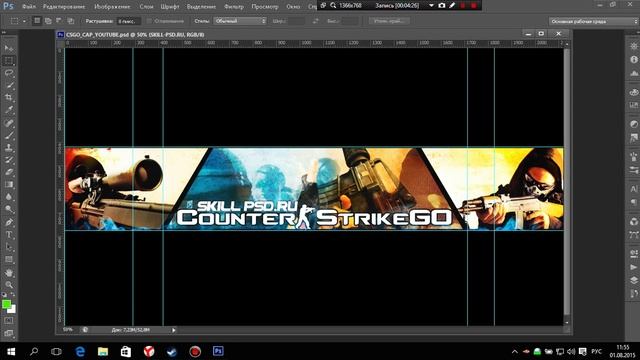
Task: Swap width and height values
Action: (x=316, y=21)
